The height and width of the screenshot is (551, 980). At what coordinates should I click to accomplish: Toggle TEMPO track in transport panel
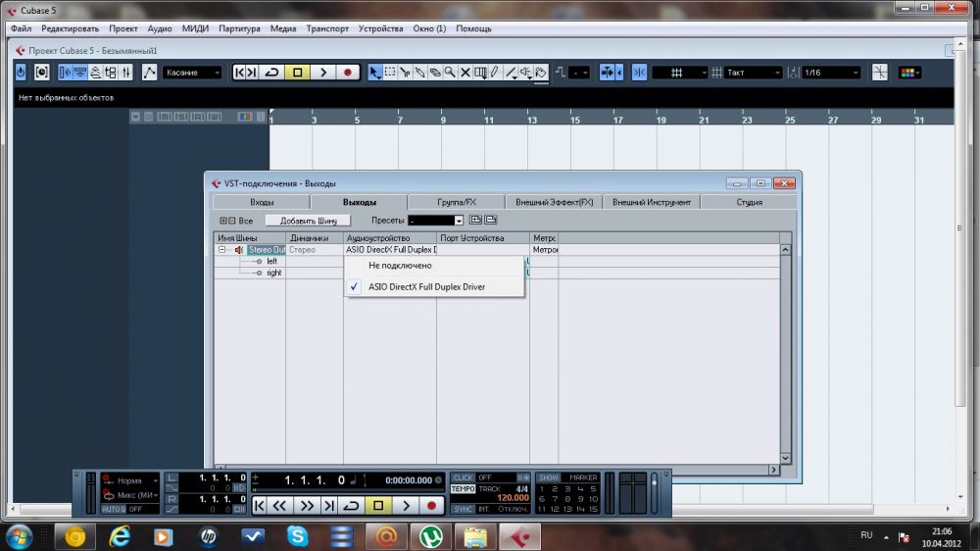464,488
